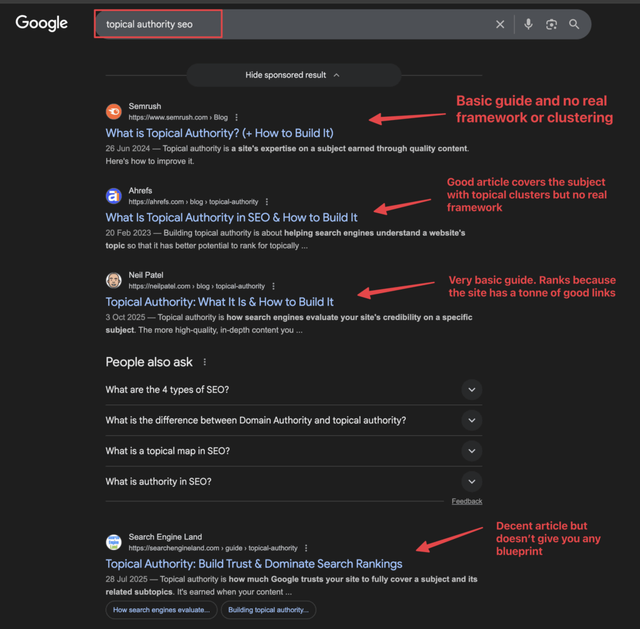Click the Feedback link

[x=466, y=501]
